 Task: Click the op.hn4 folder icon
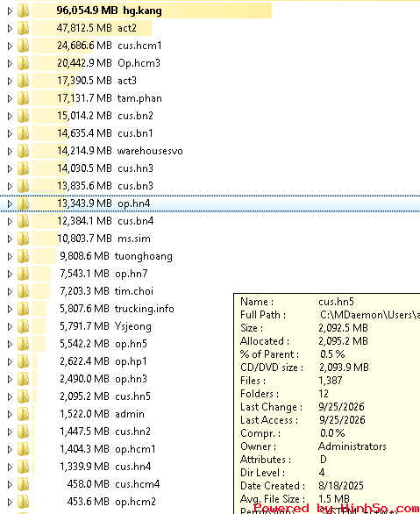[x=24, y=203]
